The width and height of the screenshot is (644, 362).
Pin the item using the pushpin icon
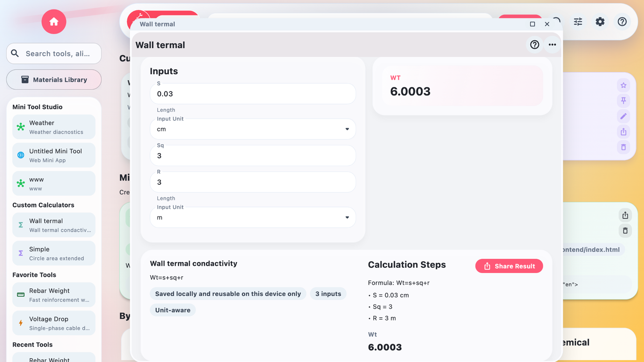[x=623, y=100]
